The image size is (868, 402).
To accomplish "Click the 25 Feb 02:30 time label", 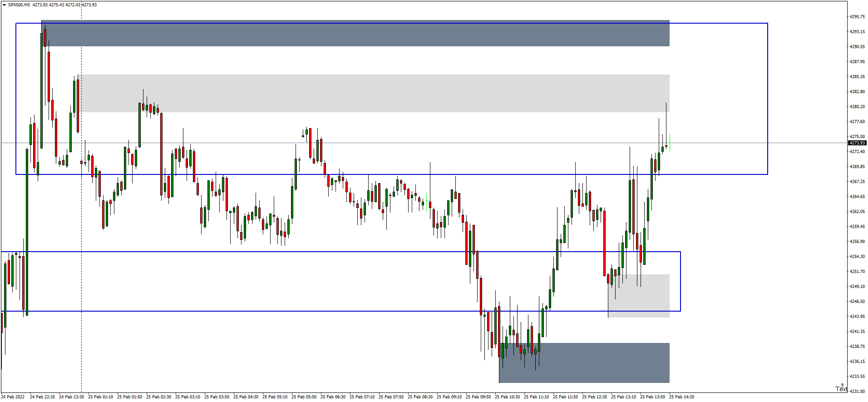I will 158,397.
